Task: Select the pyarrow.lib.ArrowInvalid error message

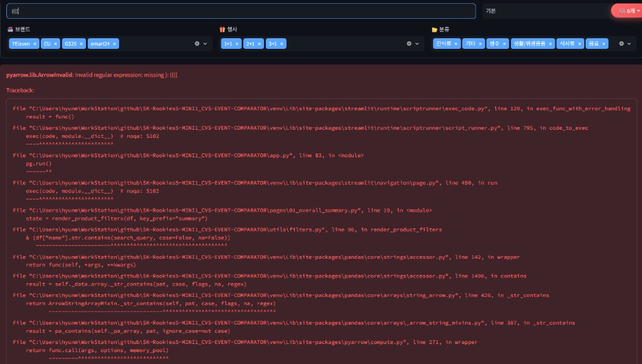Action: click(92, 75)
